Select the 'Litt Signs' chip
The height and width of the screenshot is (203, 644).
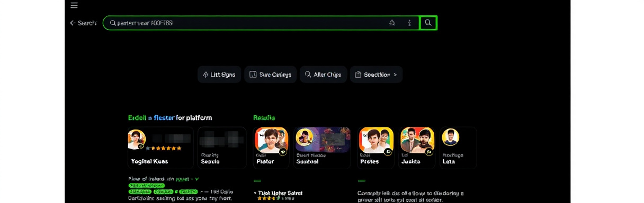tap(219, 75)
